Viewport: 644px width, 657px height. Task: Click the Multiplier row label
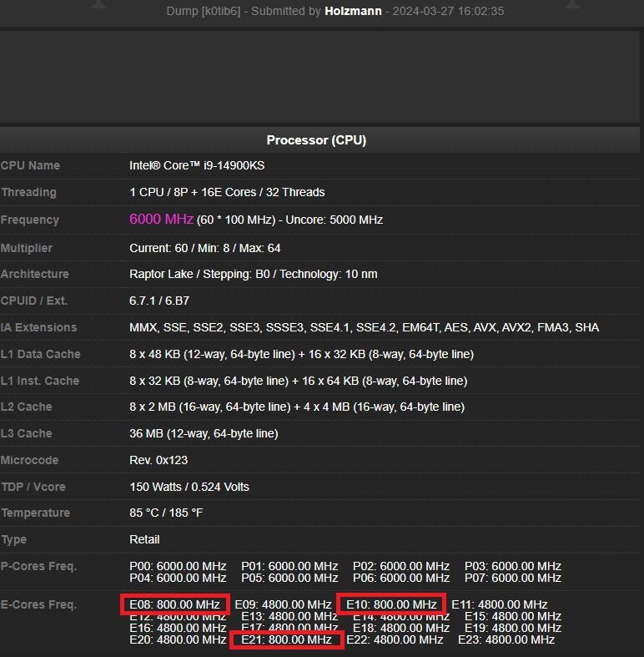pyautogui.click(x=27, y=248)
